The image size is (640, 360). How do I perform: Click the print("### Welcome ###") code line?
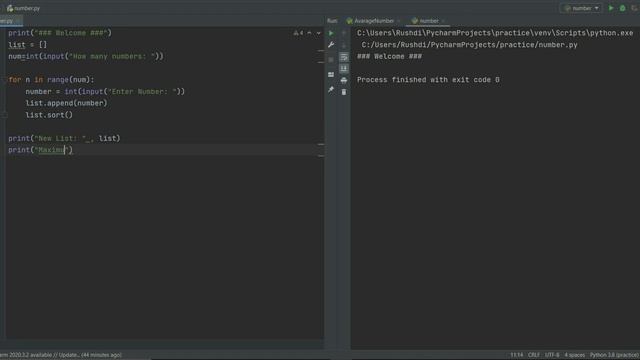pyautogui.click(x=60, y=33)
